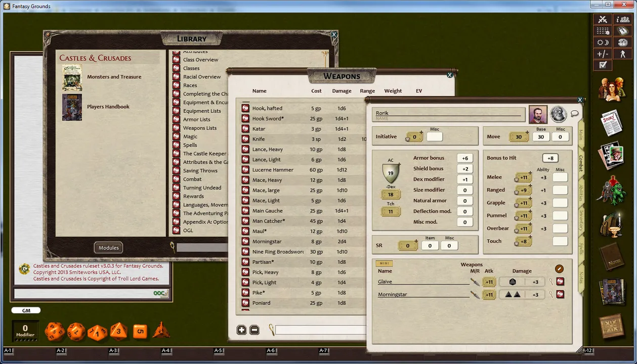This screenshot has width=637, height=364.
Task: Switch to the Inventory tab on character sheet
Action: (x=581, y=221)
